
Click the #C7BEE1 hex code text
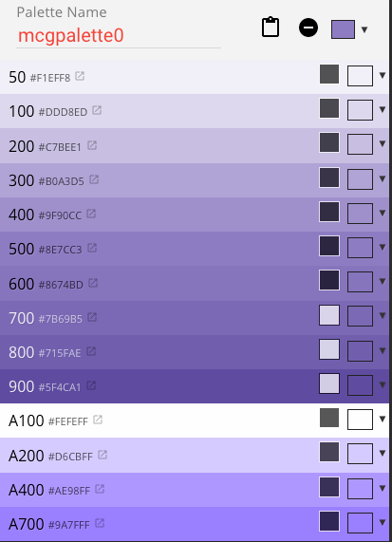point(60,147)
